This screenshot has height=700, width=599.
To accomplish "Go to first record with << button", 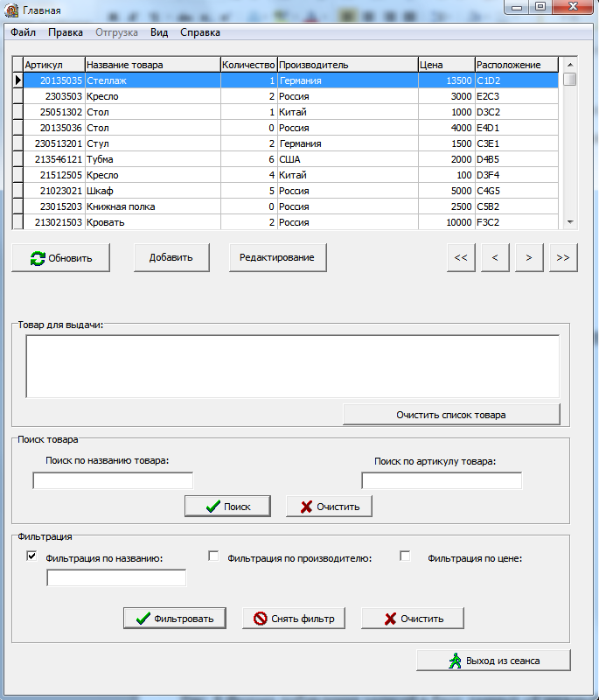I will click(461, 257).
